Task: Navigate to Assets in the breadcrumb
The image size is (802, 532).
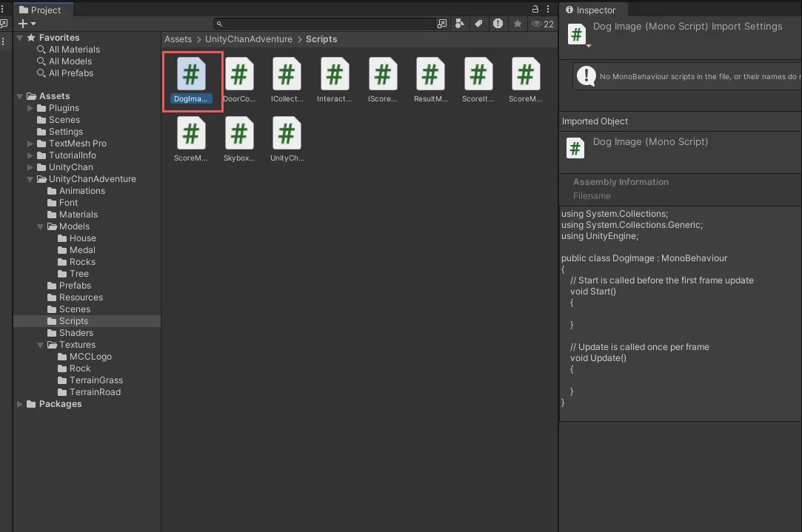Action: pyautogui.click(x=178, y=39)
